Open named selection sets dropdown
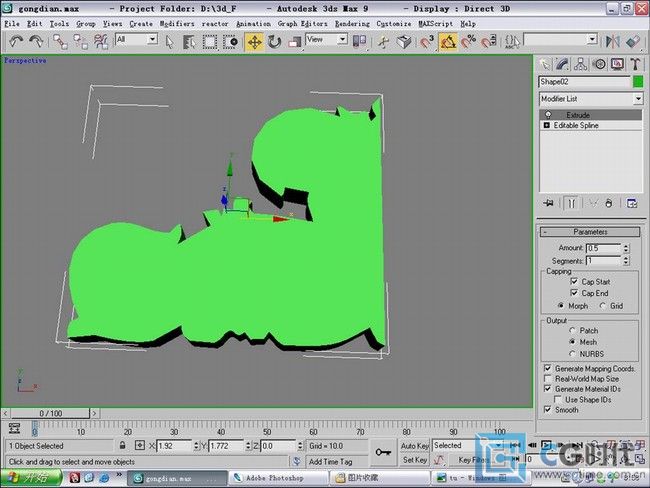 (x=593, y=39)
